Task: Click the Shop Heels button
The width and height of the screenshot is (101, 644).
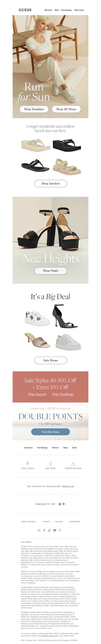Action: pyautogui.click(x=51, y=270)
